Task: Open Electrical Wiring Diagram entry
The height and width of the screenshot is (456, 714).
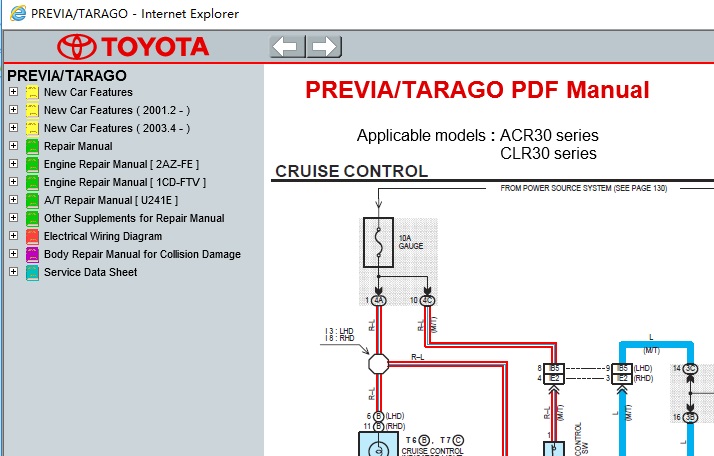Action: coord(103,236)
